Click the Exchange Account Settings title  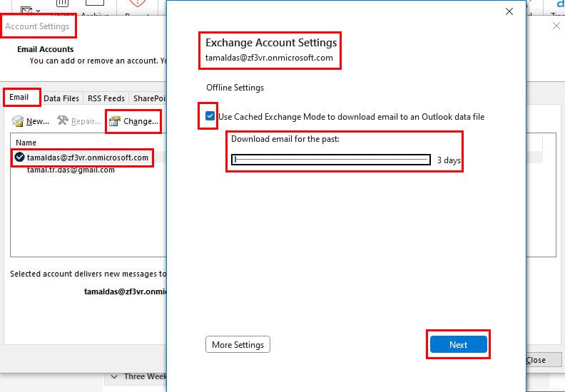(x=271, y=43)
